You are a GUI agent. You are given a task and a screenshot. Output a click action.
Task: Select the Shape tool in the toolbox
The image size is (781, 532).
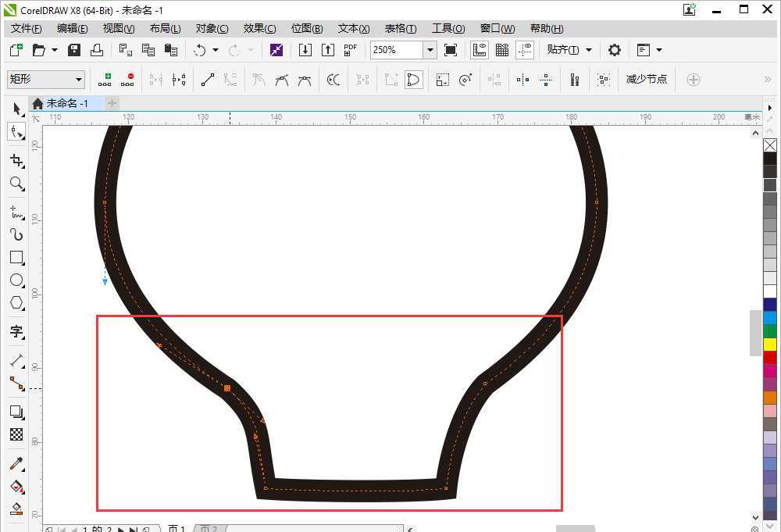point(16,132)
